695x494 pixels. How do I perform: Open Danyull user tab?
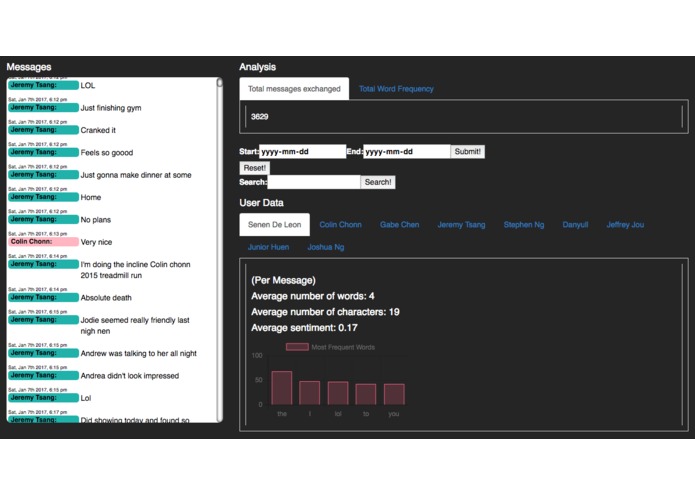pyautogui.click(x=575, y=225)
